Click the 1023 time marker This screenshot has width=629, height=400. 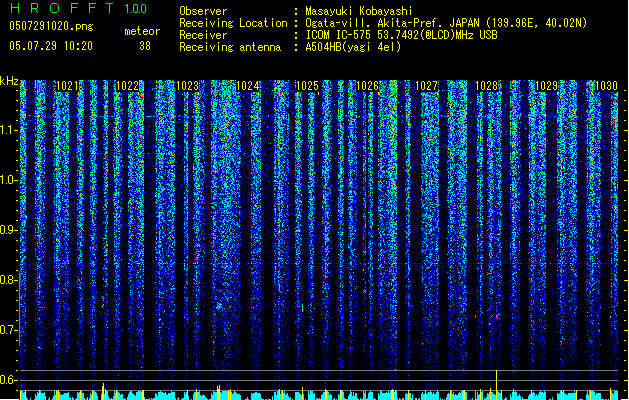(187, 86)
